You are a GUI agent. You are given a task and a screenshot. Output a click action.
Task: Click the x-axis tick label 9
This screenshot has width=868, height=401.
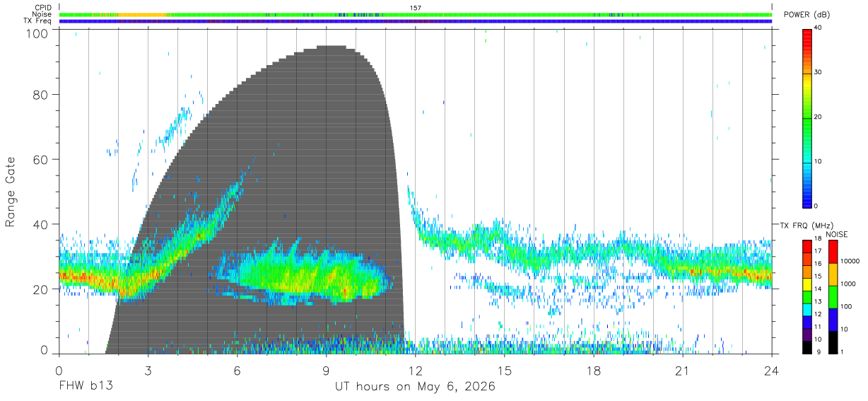pyautogui.click(x=326, y=371)
